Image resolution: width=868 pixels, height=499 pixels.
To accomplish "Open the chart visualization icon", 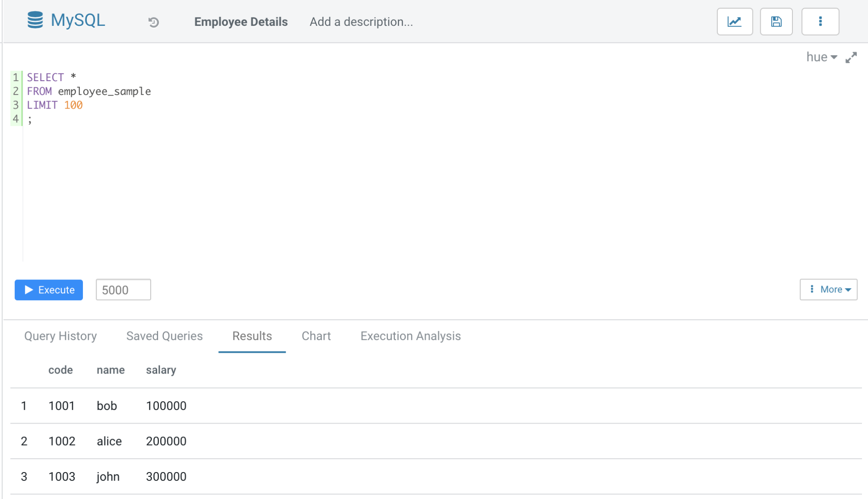I will pos(734,22).
